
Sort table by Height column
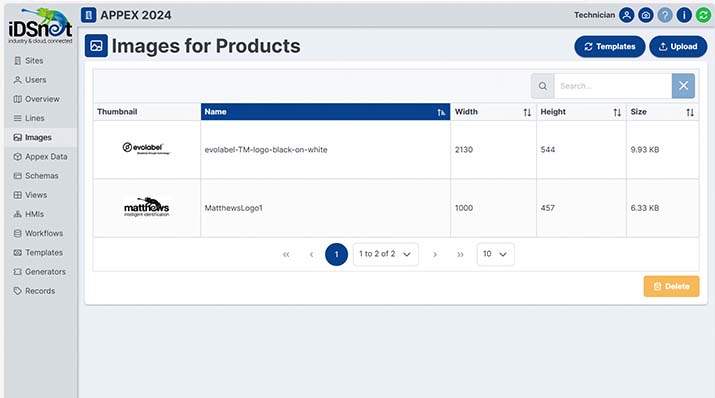pos(581,112)
